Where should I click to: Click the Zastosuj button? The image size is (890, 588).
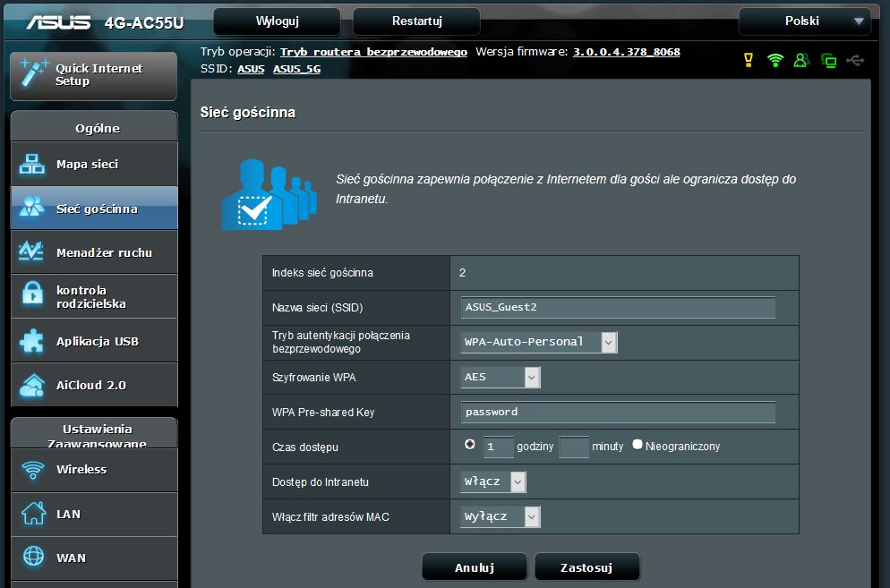coord(586,567)
